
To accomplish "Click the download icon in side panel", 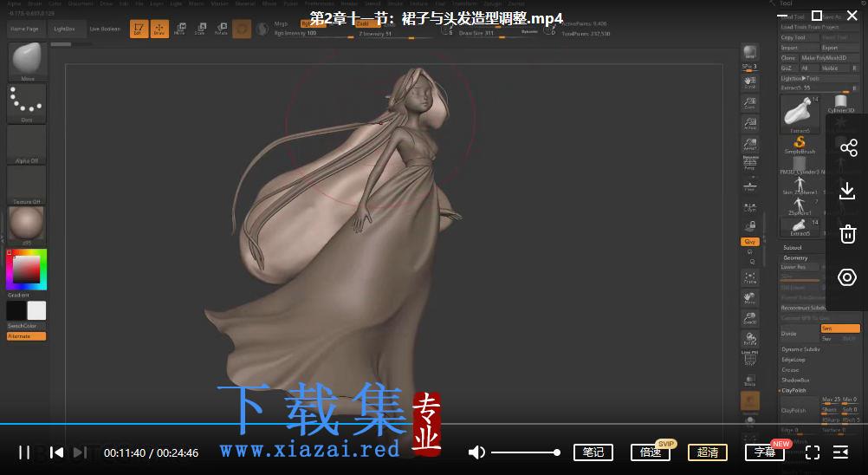I will [x=847, y=191].
